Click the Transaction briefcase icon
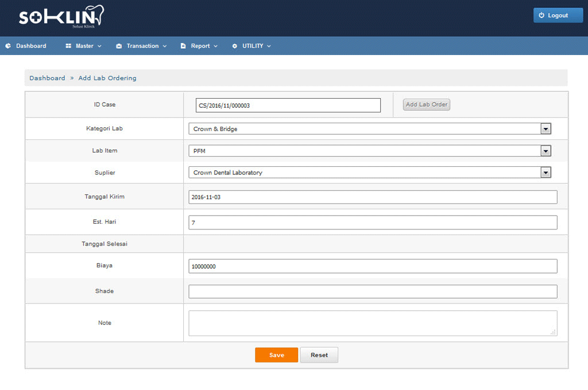This screenshot has height=390, width=588. point(119,46)
